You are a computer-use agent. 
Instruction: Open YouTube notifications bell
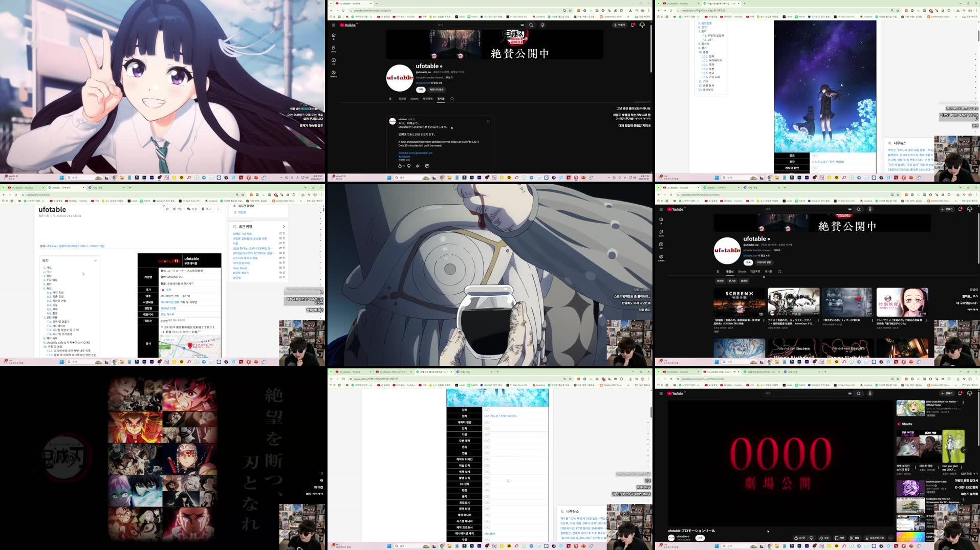[633, 25]
